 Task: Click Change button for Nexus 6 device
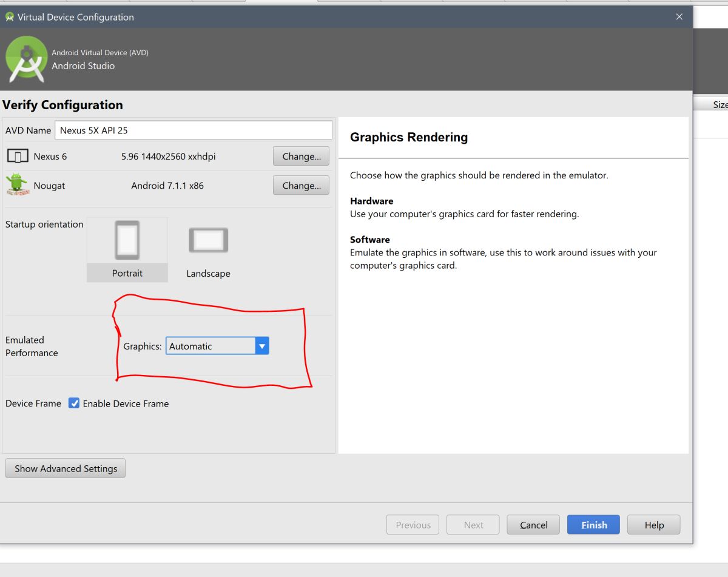(302, 156)
